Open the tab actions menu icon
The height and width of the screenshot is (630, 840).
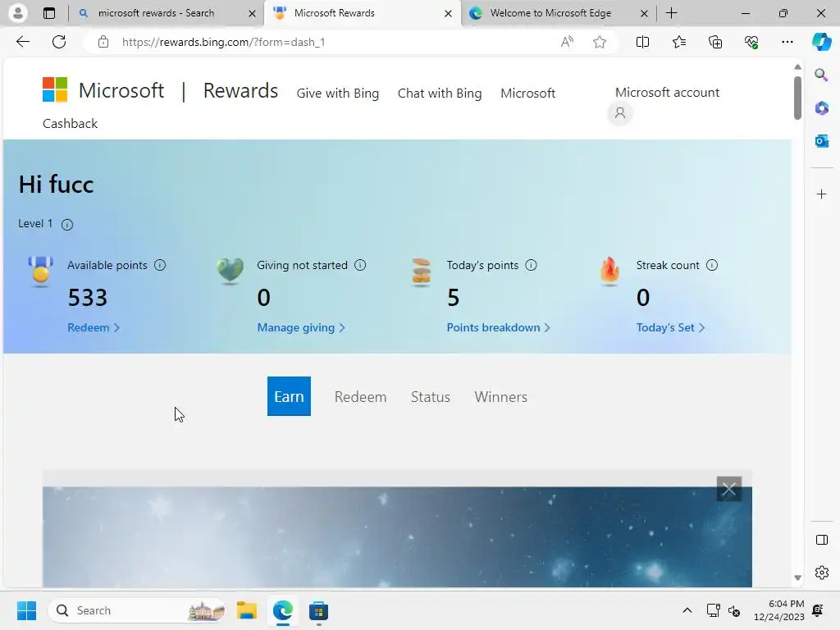(49, 13)
